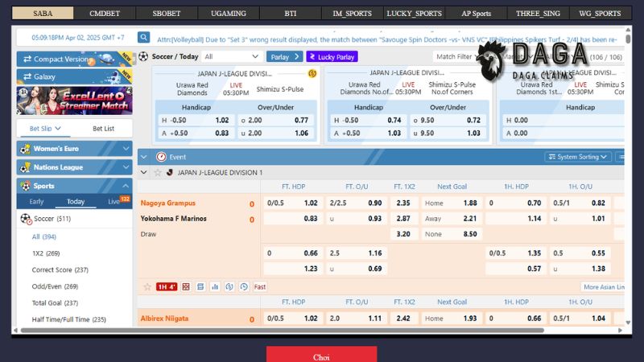Click the Fast bet label

coord(260,286)
